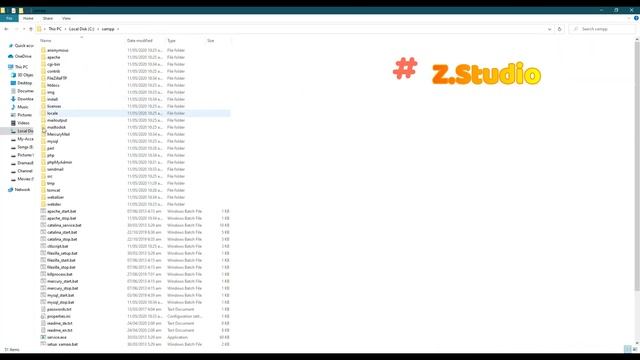Click folder name 'locale'
The height and width of the screenshot is (360, 640).
(52, 113)
